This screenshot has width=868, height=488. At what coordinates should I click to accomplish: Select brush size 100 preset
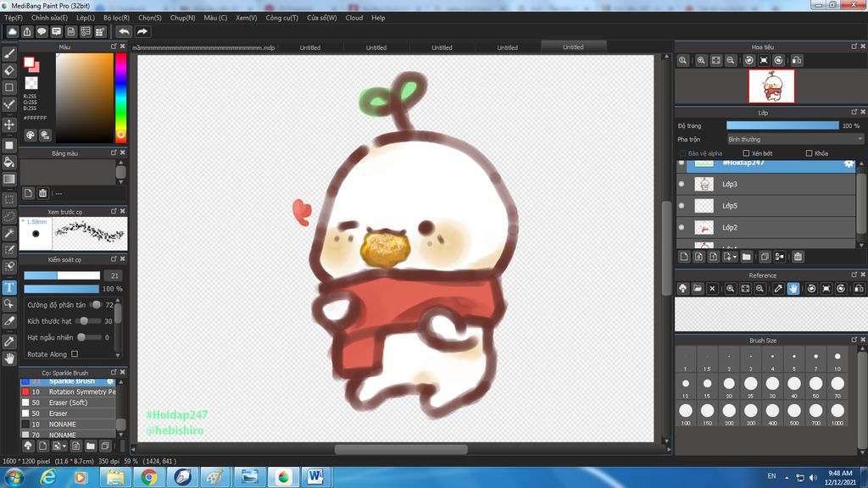685,413
